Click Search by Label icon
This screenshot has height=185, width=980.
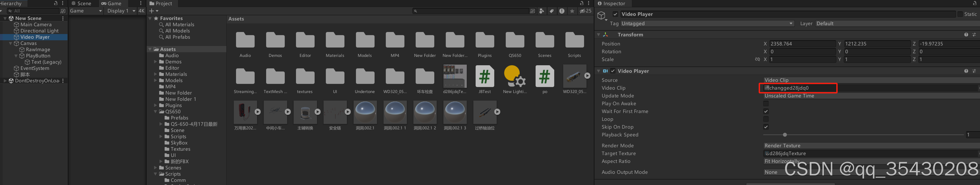[552, 11]
